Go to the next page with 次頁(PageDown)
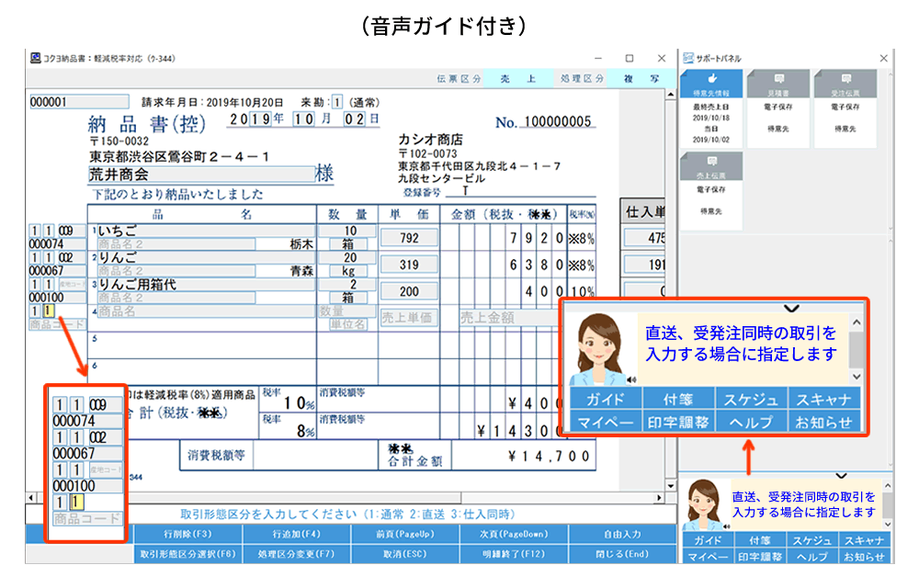This screenshot has height=588, width=919. click(x=514, y=534)
